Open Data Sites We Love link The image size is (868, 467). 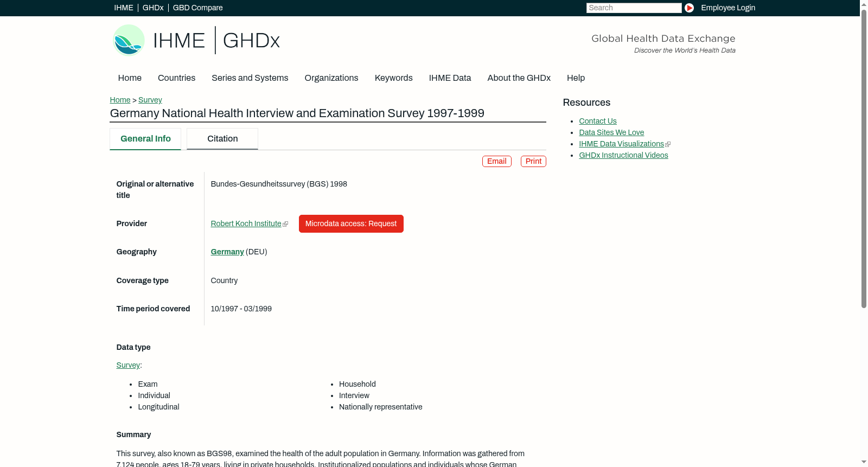611,132
